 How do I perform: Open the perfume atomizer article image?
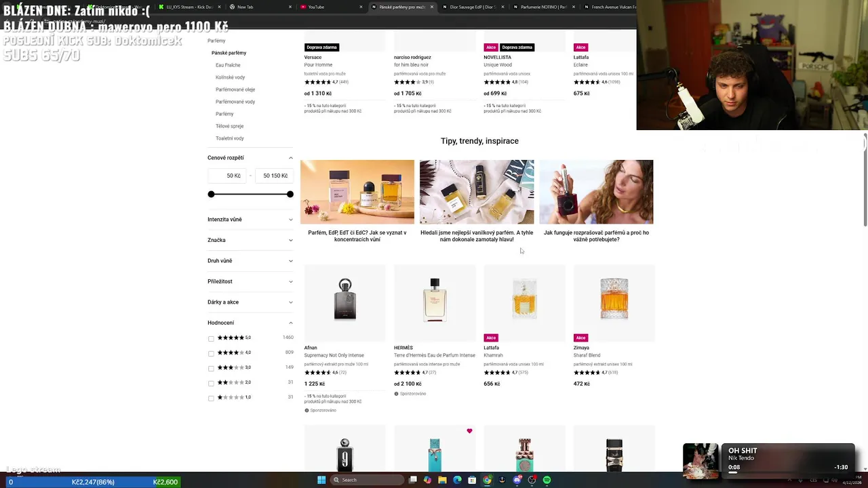(596, 192)
